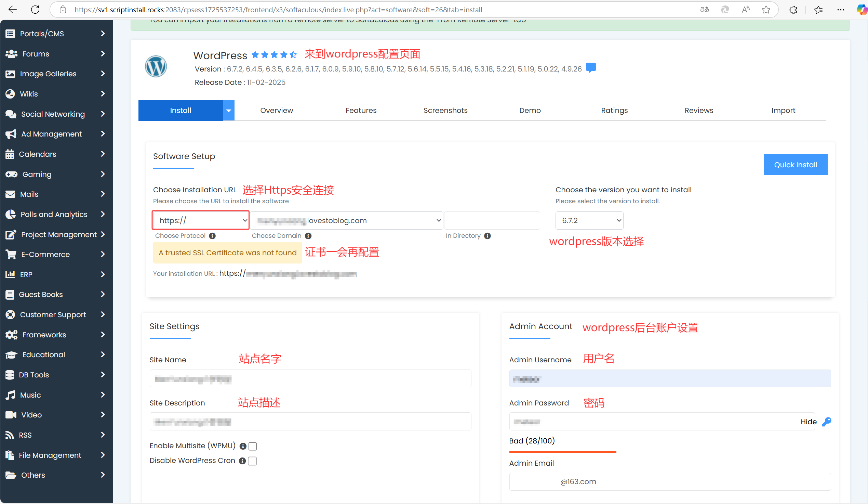Click info icon next to In Directory
The image size is (868, 504).
coord(488,236)
